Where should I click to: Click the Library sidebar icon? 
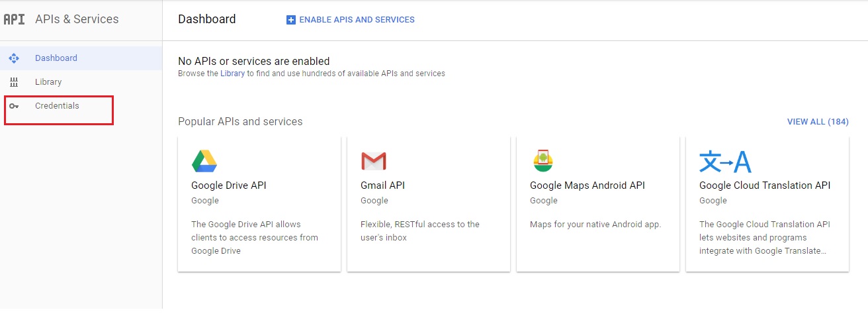click(x=14, y=82)
